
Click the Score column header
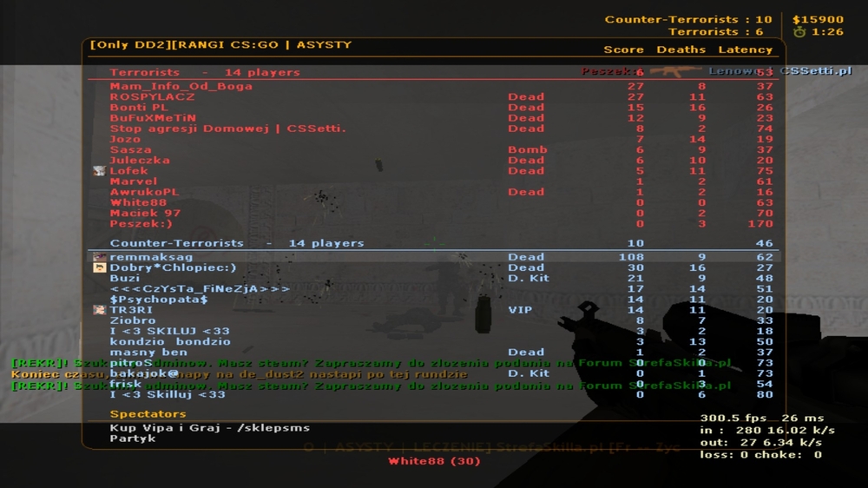click(x=623, y=49)
